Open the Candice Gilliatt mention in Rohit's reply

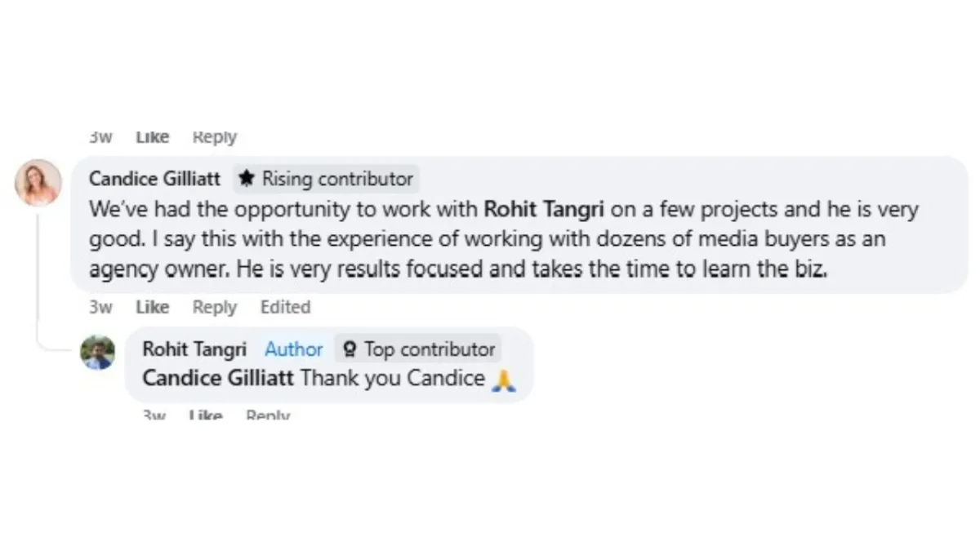click(x=219, y=379)
